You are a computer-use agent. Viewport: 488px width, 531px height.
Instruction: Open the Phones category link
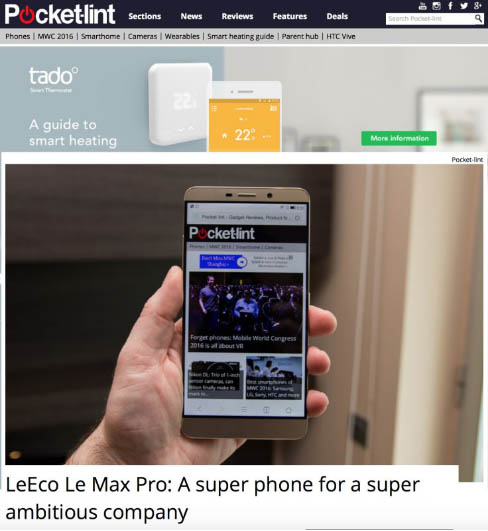[x=18, y=36]
